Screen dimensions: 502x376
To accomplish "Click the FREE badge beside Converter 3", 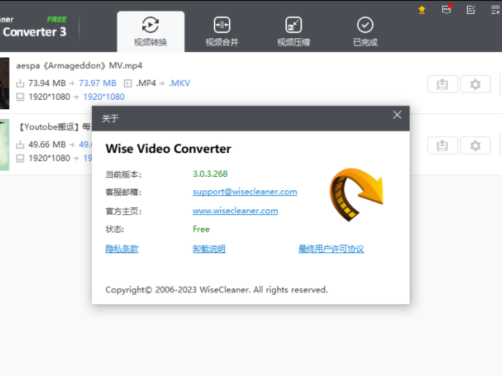I will click(57, 19).
